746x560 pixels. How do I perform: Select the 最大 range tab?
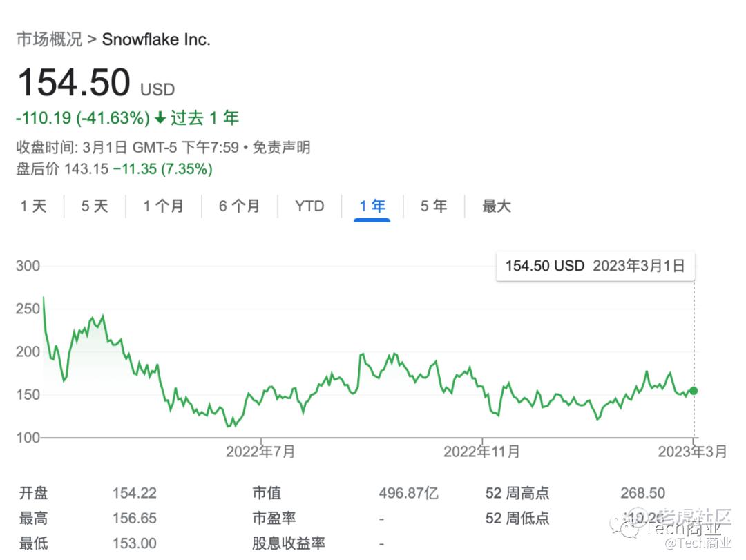(497, 206)
